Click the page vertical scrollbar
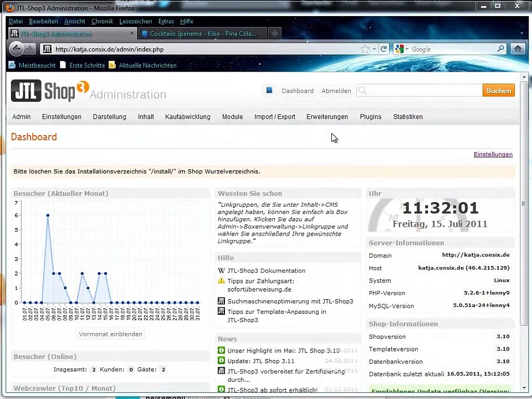Screen dimensions: 532x399 click(x=524, y=203)
